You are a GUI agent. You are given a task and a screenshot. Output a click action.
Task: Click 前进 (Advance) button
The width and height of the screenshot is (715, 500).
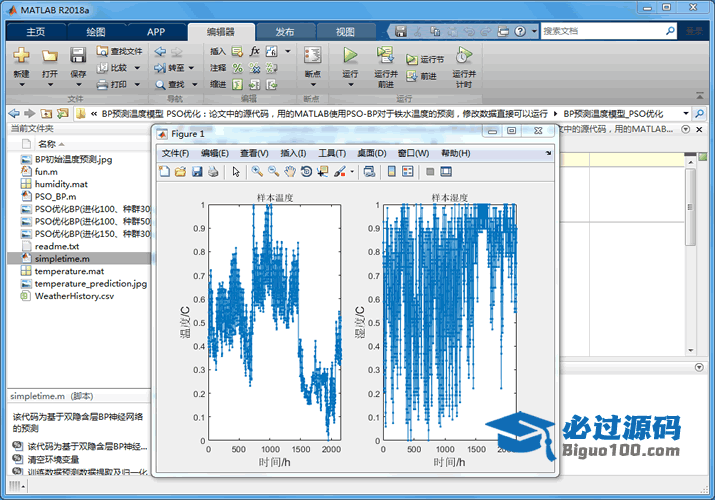(x=421, y=76)
